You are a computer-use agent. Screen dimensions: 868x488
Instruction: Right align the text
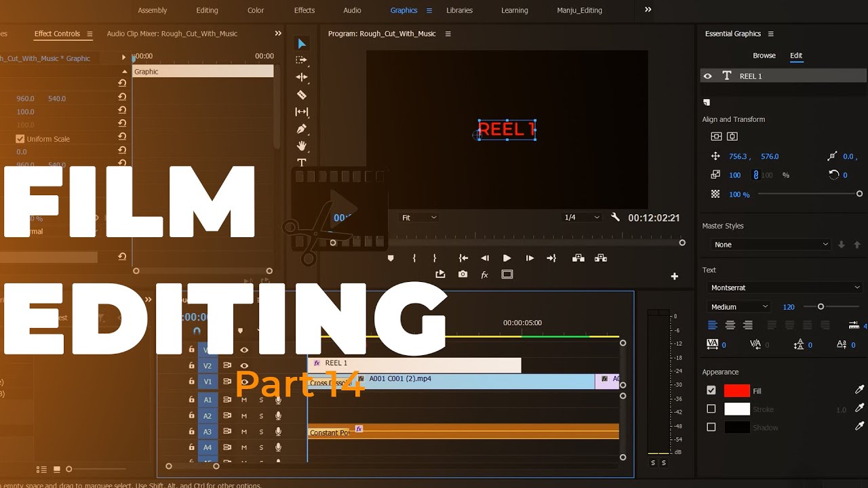click(x=748, y=325)
